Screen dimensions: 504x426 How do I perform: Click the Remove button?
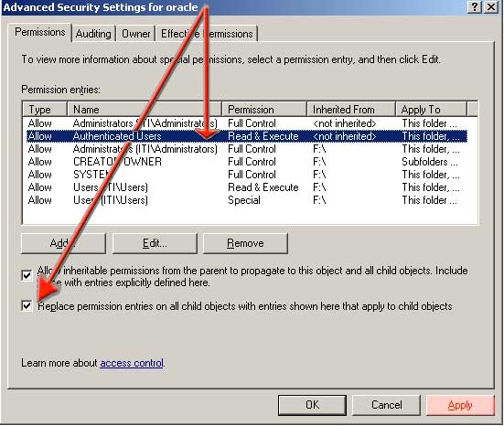coord(245,243)
